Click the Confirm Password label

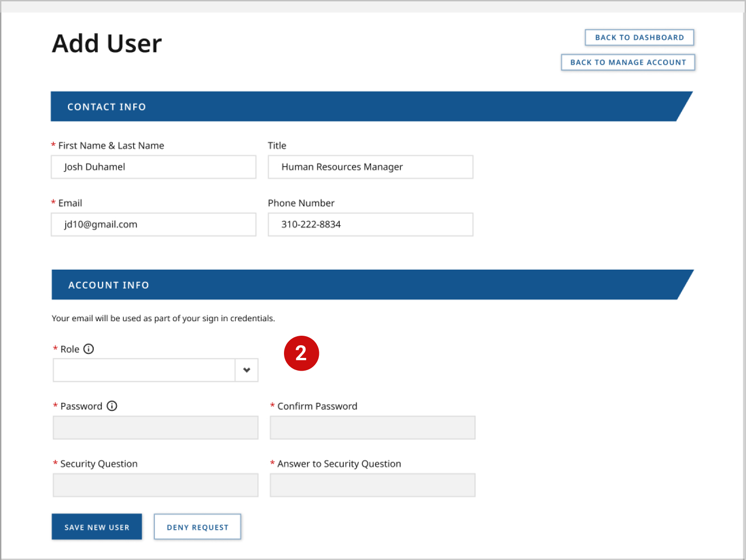click(x=317, y=406)
